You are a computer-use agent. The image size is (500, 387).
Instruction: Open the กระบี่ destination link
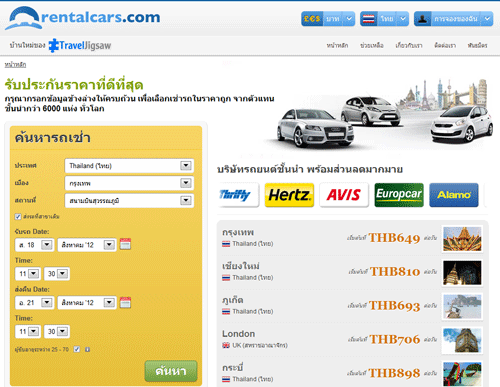pyautogui.click(x=233, y=368)
